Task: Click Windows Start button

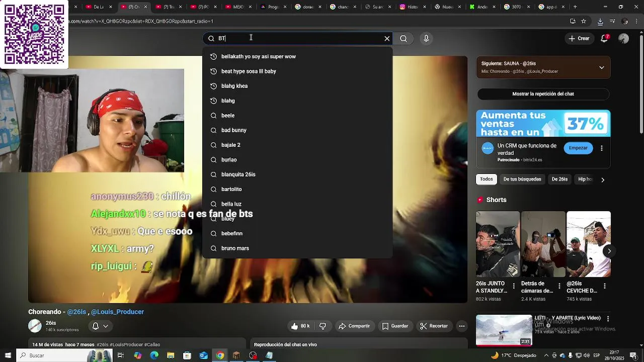Action: pos(7,355)
